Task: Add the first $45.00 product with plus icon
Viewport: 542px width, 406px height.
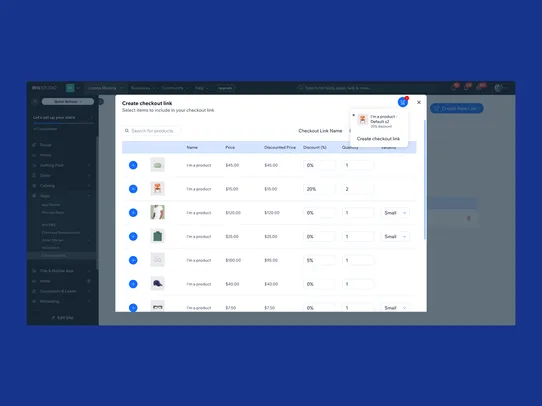Action: [133, 165]
